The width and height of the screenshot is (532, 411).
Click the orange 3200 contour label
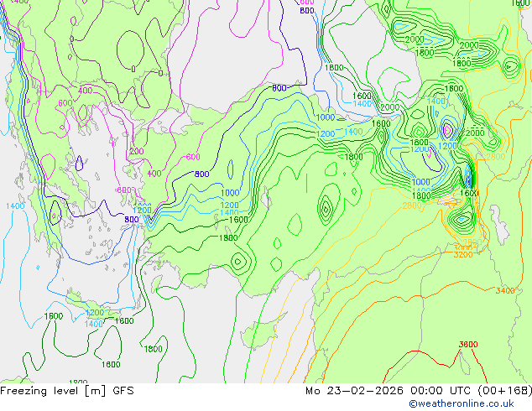(x=463, y=255)
